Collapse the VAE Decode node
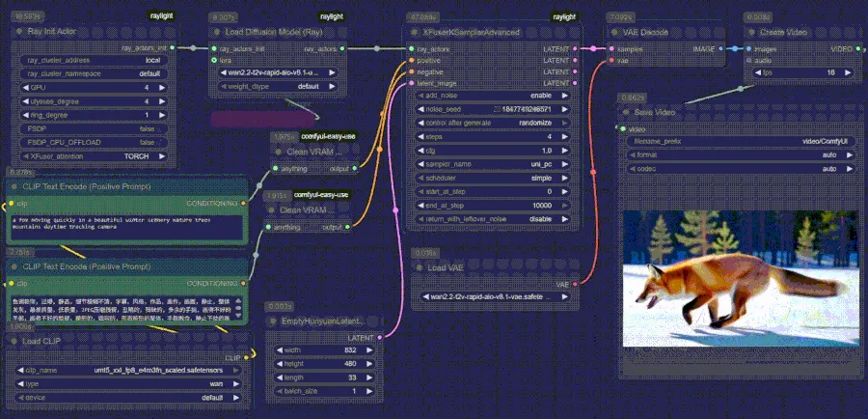The image size is (868, 419). point(613,32)
